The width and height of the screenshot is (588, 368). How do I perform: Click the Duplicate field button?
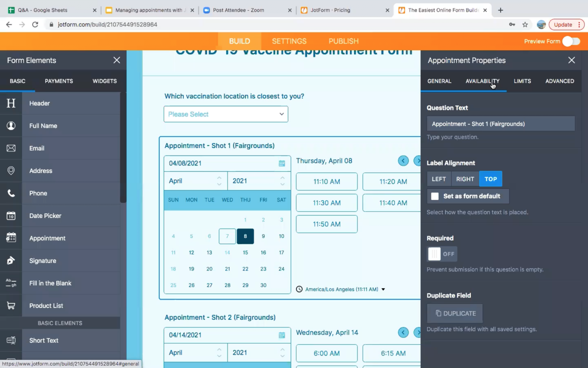point(455,313)
